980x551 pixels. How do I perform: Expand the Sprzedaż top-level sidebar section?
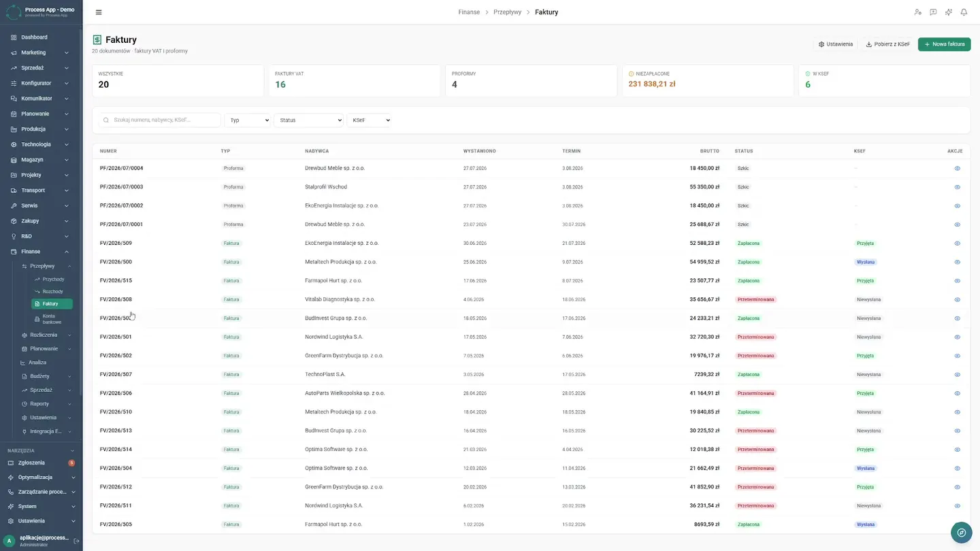pyautogui.click(x=40, y=68)
